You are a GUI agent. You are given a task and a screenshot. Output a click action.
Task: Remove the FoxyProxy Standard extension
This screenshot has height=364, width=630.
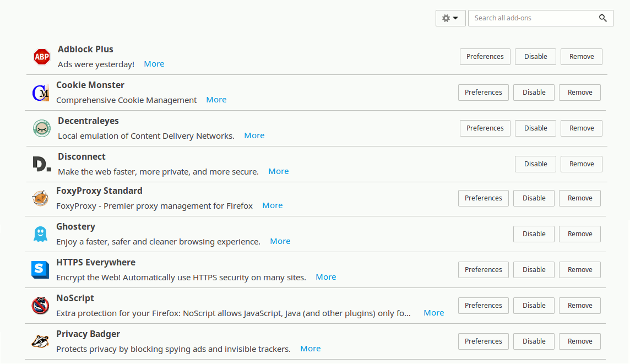click(x=579, y=198)
